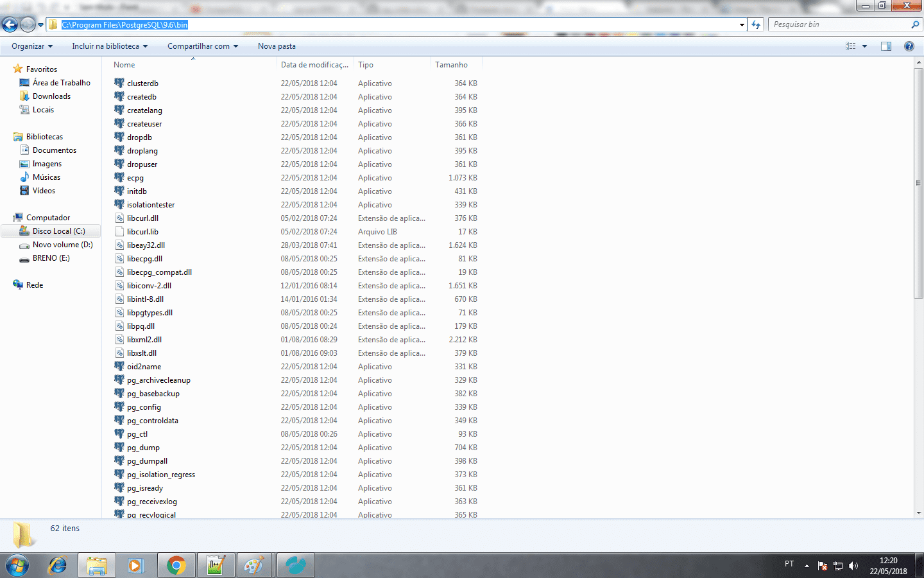Viewport: 924px width, 578px height.
Task: Click the Nova pasta button
Action: [x=277, y=46]
